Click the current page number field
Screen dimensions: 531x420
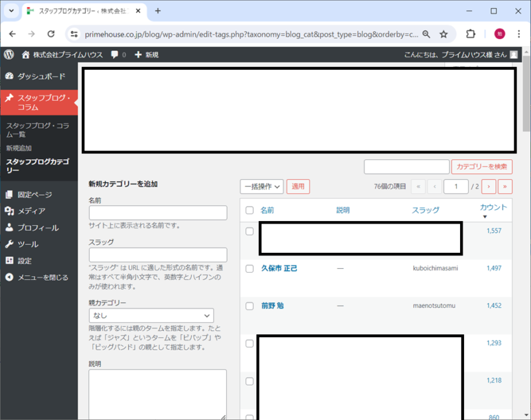[456, 186]
